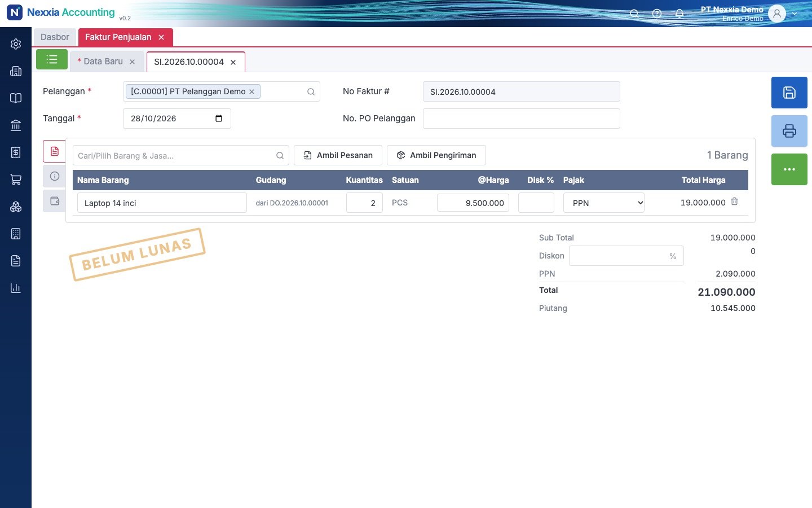The image size is (812, 508).
Task: Close the SI.2026.10.00004 tab
Action: click(x=233, y=63)
